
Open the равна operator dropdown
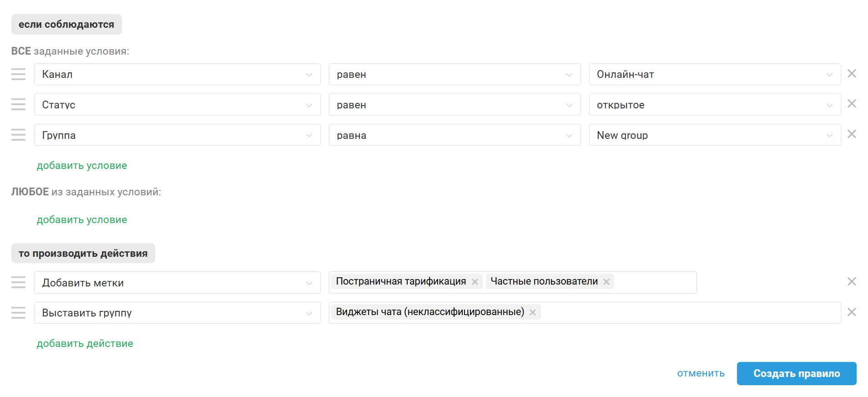pyautogui.click(x=455, y=135)
